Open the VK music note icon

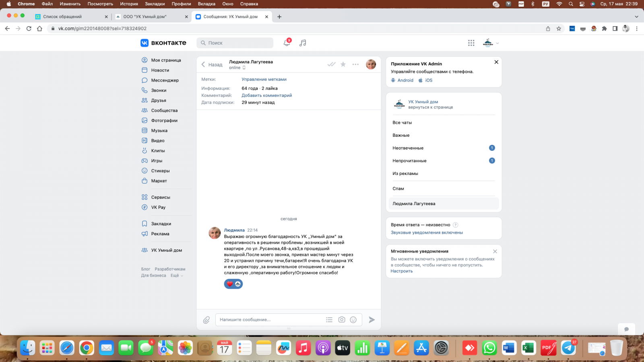click(303, 43)
